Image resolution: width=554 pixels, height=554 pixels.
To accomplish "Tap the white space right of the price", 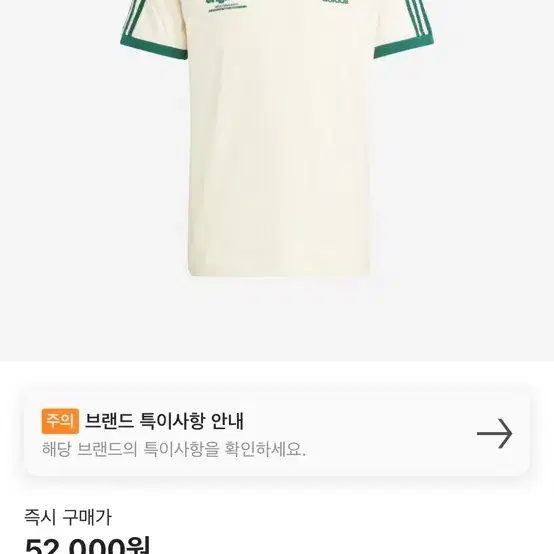I will point(353,546).
